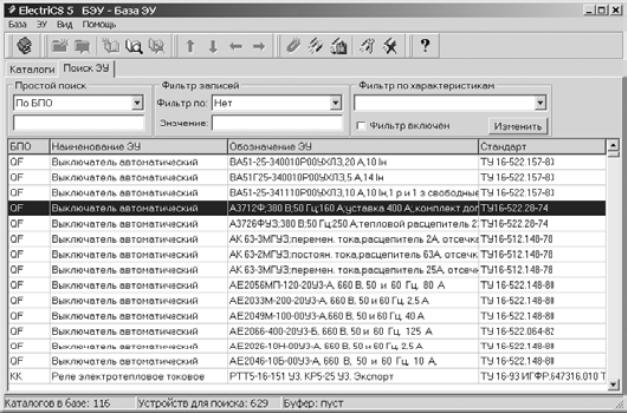The image size is (627, 413).
Task: Enable the 'Фильтр включен' checkbox
Action: [361, 126]
